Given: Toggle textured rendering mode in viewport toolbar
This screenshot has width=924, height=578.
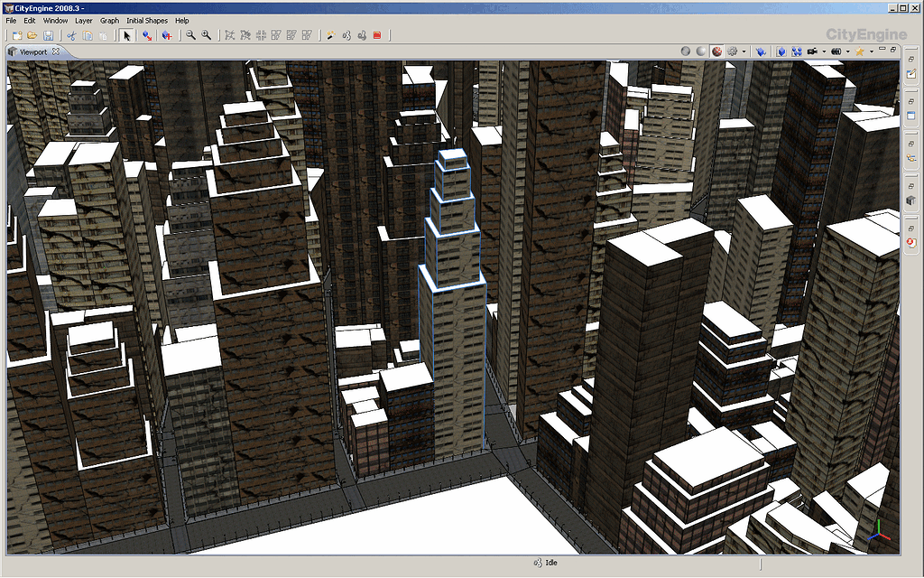Looking at the screenshot, I should pyautogui.click(x=716, y=51).
